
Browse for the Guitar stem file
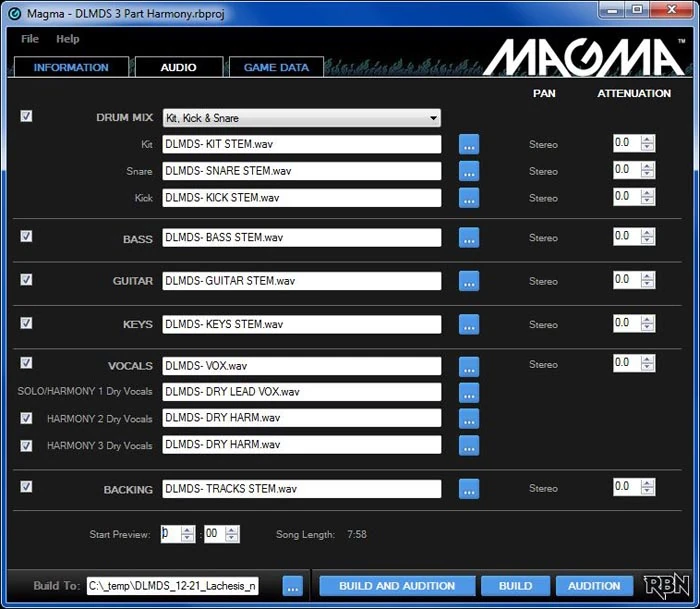469,281
